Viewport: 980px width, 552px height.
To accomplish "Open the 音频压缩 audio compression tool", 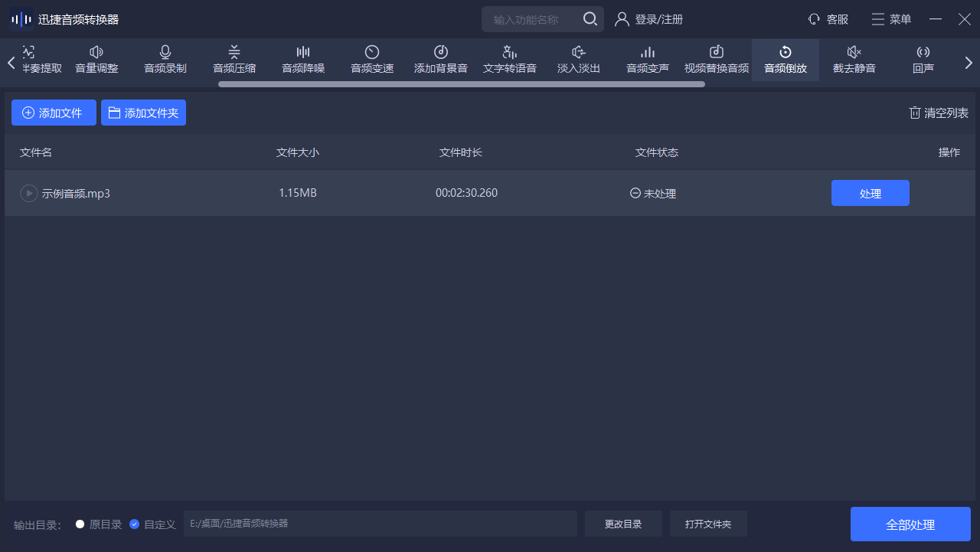I will (x=234, y=60).
